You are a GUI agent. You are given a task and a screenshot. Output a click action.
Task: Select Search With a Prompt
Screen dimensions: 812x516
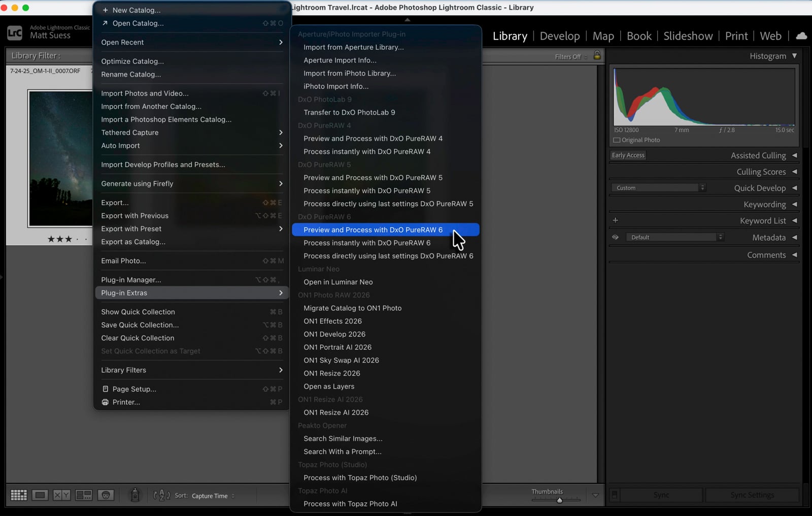pyautogui.click(x=386, y=451)
